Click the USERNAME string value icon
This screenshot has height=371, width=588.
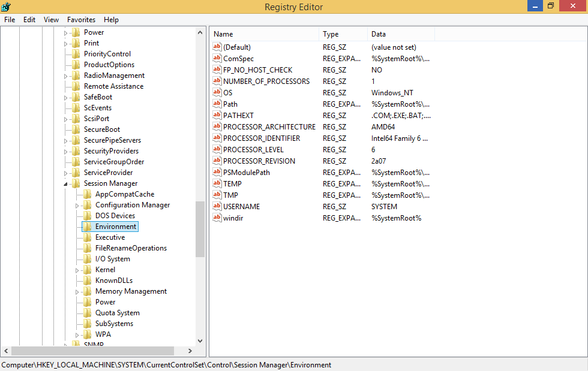(217, 206)
